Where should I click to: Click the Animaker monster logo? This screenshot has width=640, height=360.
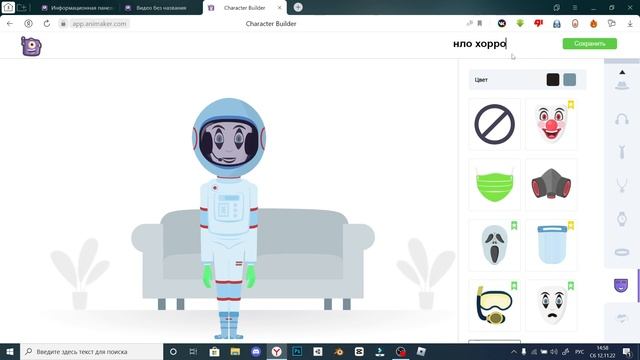(x=31, y=46)
